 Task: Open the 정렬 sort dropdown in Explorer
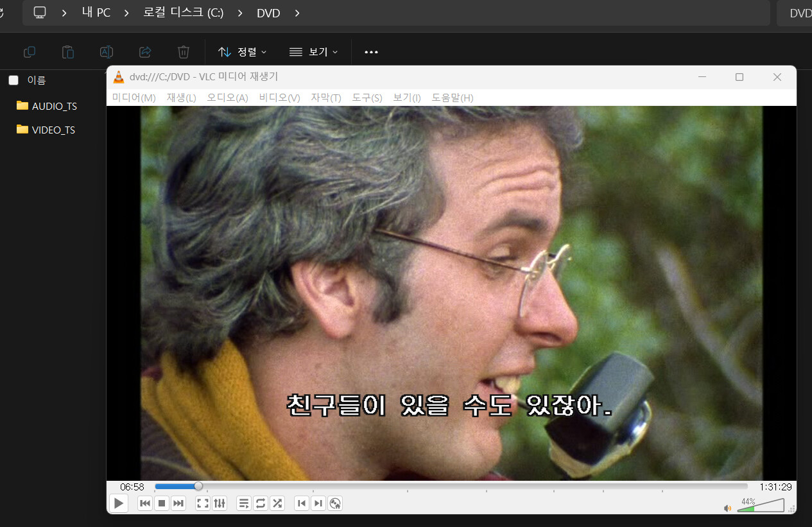point(242,52)
